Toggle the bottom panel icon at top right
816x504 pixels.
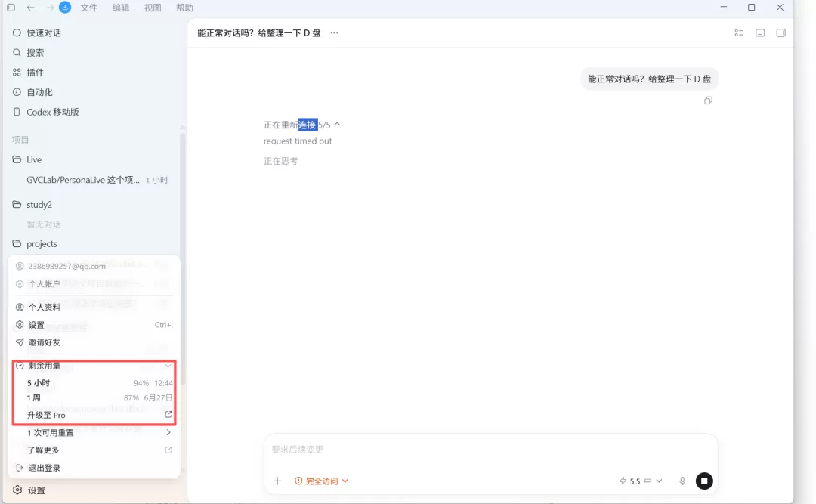click(760, 32)
